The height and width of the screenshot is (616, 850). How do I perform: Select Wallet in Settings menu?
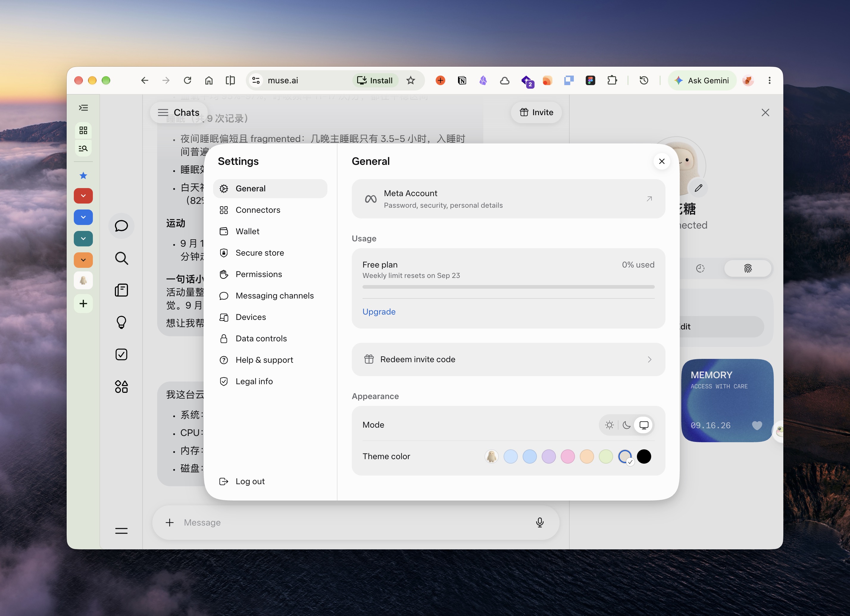(270, 231)
